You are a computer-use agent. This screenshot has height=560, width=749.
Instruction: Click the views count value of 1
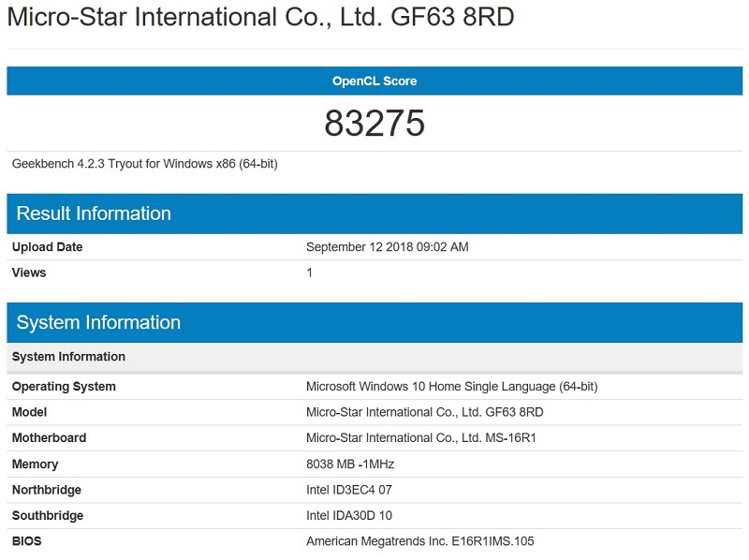coord(309,273)
